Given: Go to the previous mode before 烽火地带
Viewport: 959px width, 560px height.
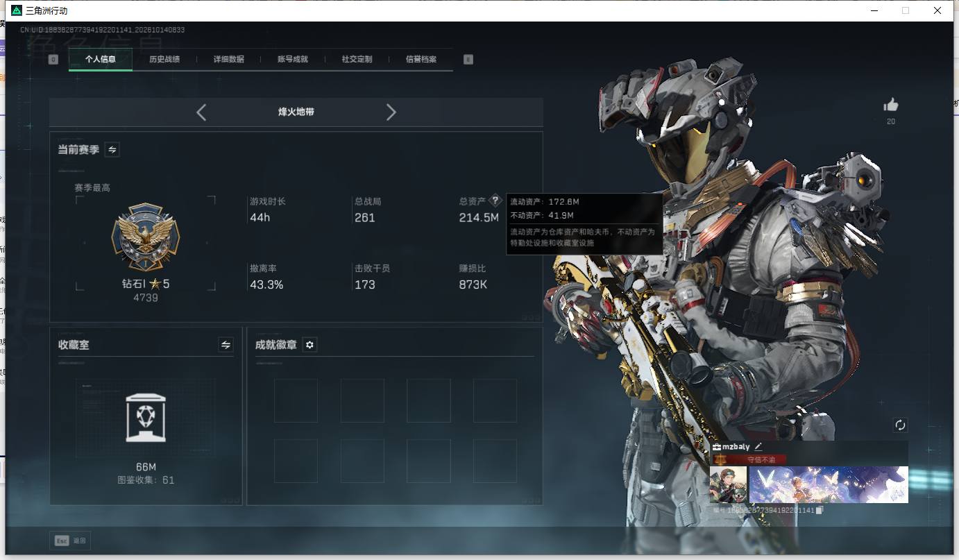Looking at the screenshot, I should [201, 112].
